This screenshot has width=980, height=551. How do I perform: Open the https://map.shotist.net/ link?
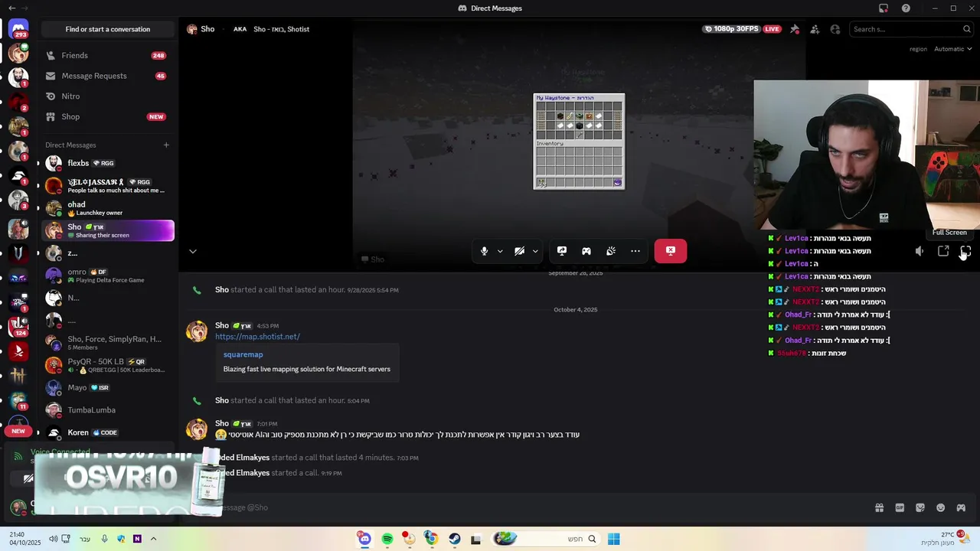point(257,337)
